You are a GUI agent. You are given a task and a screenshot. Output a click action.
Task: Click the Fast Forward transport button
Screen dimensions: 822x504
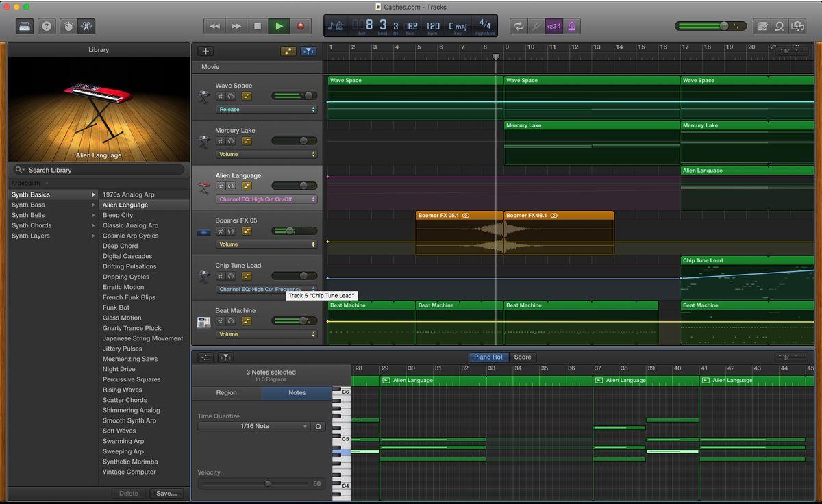pos(236,26)
